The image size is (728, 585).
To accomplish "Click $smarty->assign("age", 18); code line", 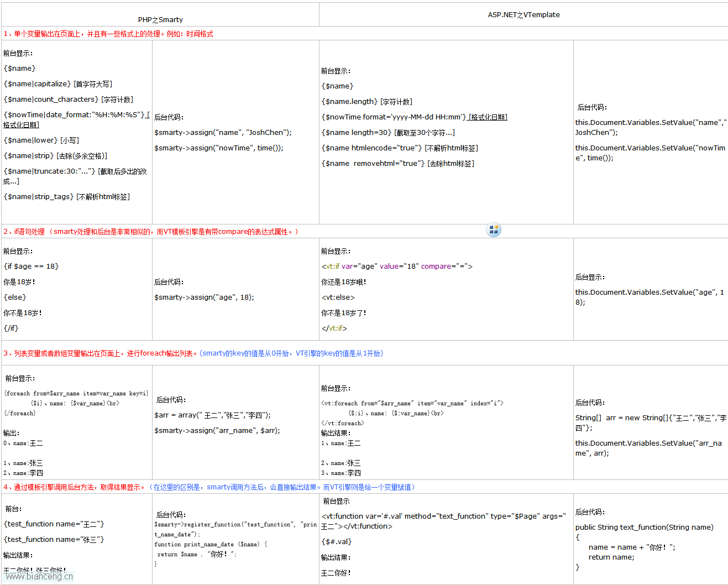I will (x=204, y=297).
